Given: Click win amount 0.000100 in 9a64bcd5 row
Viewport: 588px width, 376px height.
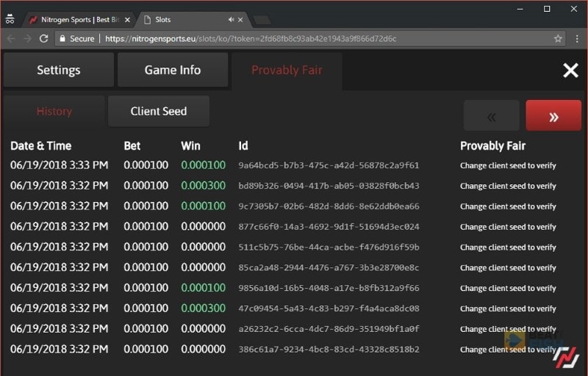Looking at the screenshot, I should tap(204, 165).
